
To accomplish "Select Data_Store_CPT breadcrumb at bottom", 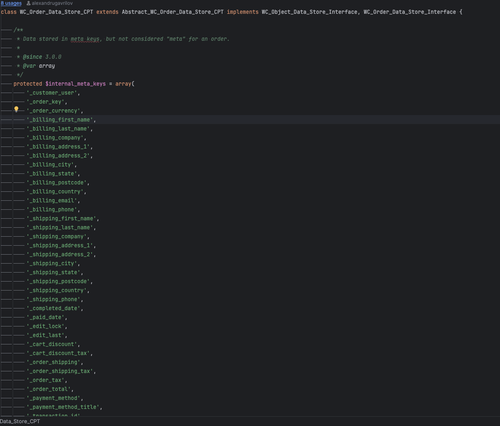I will click(20, 421).
